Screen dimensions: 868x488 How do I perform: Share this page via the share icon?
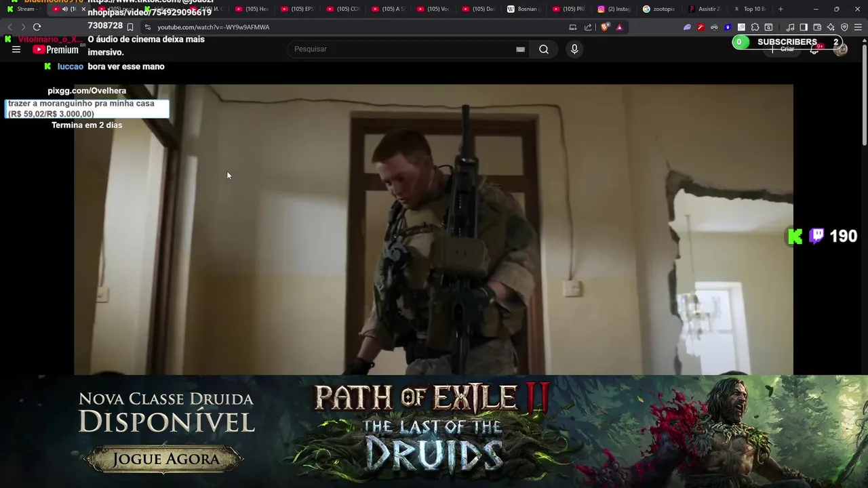coord(588,27)
